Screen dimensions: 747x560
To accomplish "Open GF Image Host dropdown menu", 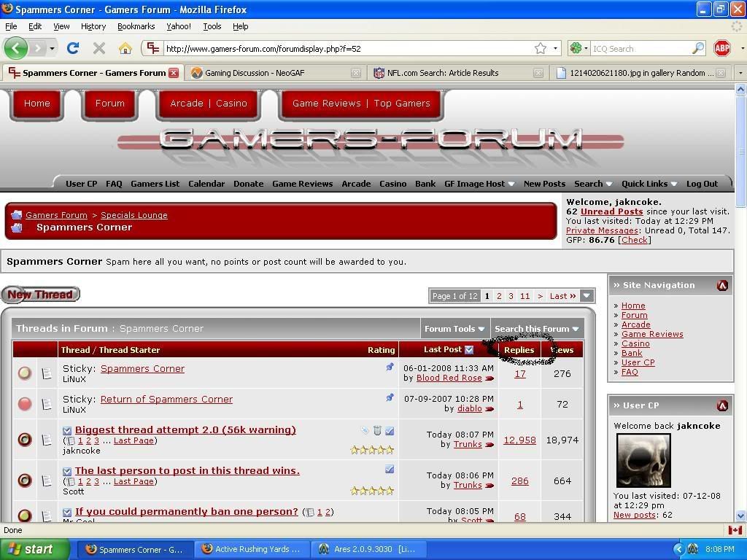I will (479, 184).
